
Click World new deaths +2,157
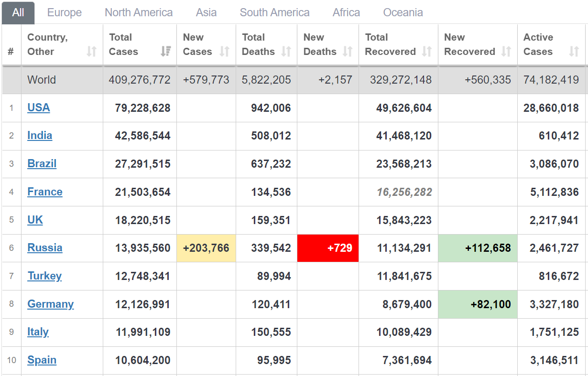336,80
